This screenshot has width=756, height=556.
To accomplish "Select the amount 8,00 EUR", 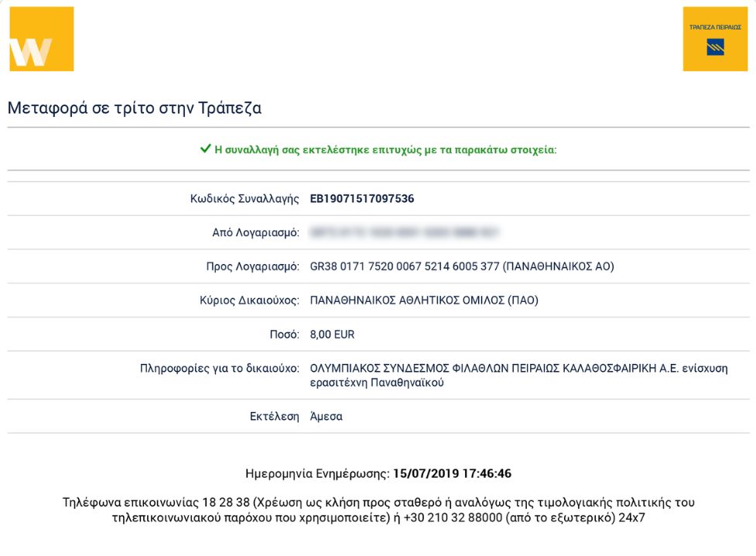I will (332, 335).
